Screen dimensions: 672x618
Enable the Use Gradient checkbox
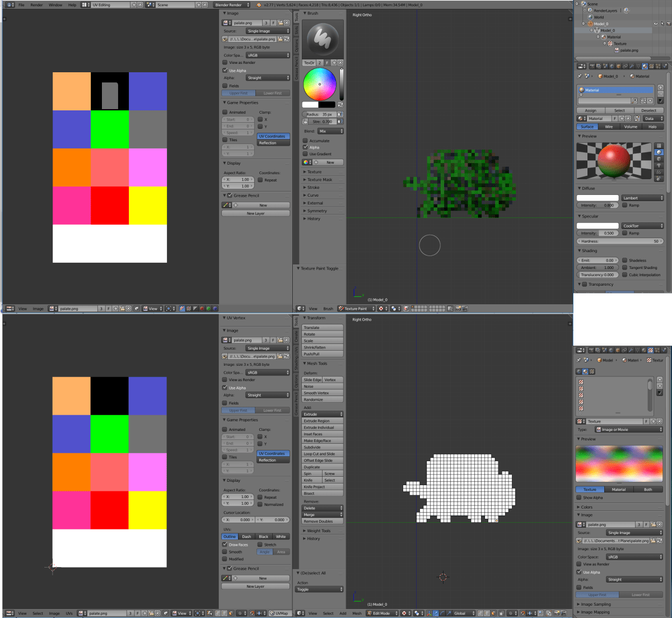coord(305,154)
